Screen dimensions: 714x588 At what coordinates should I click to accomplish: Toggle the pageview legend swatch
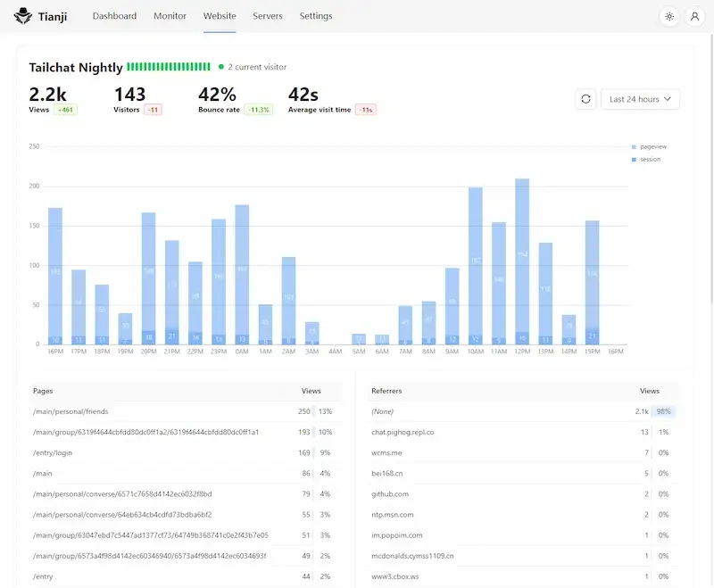click(x=634, y=147)
